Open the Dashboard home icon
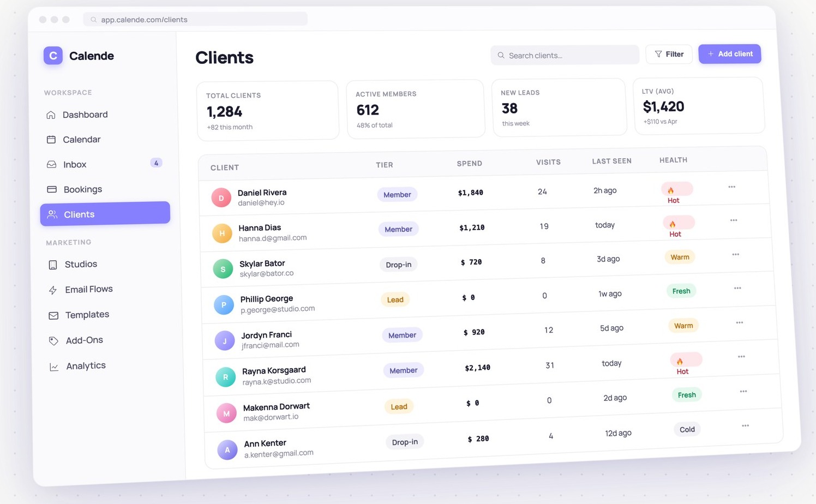This screenshot has height=504, width=816. (51, 115)
